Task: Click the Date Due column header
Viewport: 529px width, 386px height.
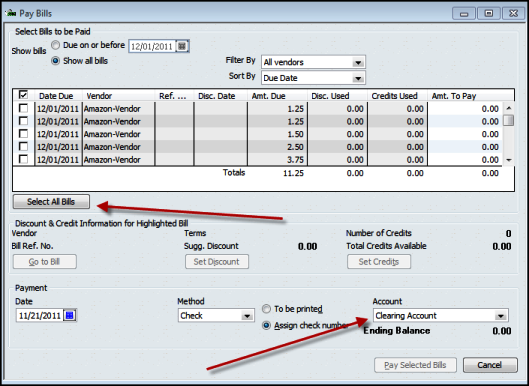Action: click(58, 96)
